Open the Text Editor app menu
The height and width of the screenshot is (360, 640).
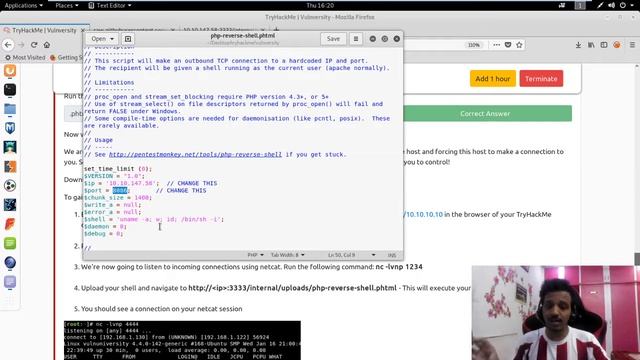pos(110,5)
